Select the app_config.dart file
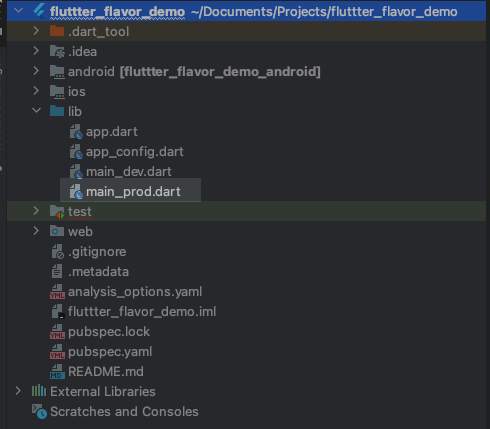Image resolution: width=490 pixels, height=429 pixels. (135, 152)
